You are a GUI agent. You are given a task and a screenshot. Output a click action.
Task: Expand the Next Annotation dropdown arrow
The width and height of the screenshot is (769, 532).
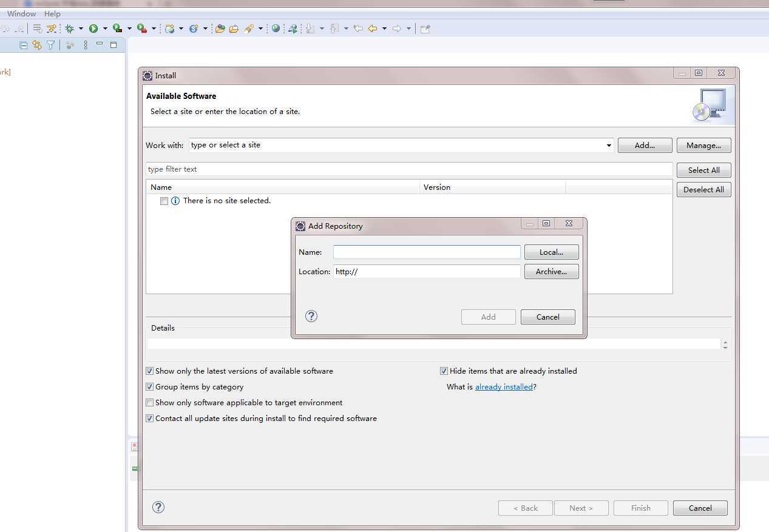(322, 29)
